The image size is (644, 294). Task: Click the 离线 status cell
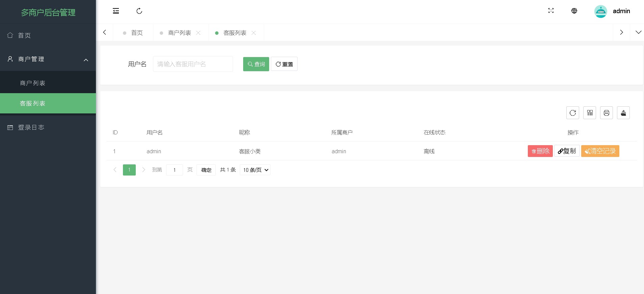point(429,151)
